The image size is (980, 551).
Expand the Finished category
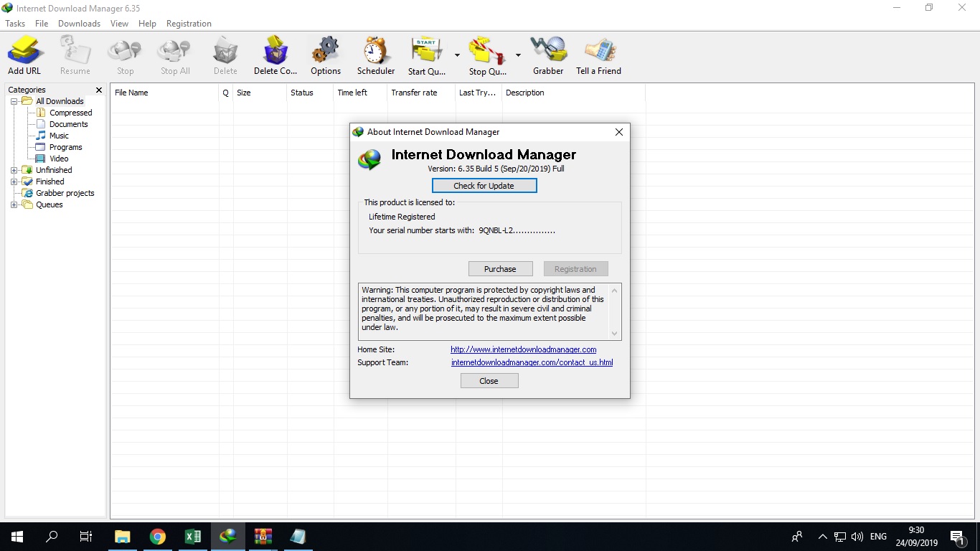click(x=14, y=182)
